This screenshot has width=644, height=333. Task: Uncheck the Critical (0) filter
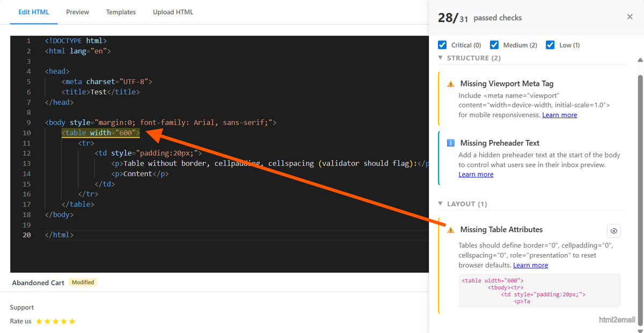pyautogui.click(x=442, y=45)
